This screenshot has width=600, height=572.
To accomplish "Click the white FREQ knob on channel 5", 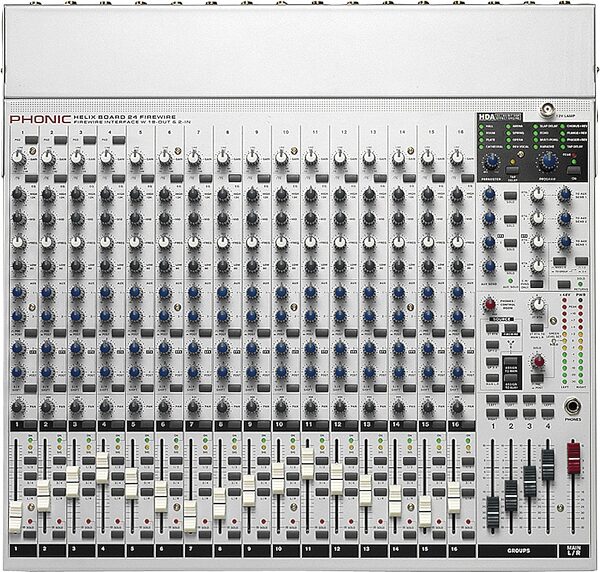I will pyautogui.click(x=134, y=242).
